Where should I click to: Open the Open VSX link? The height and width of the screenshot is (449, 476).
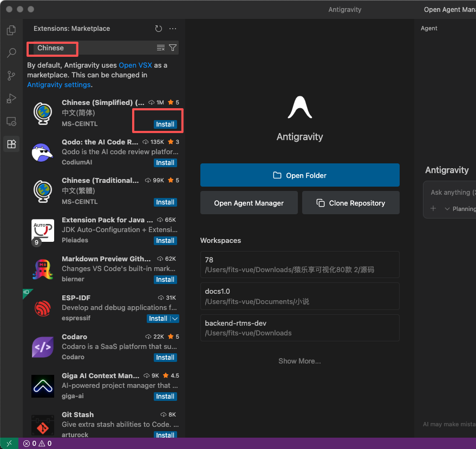pos(135,65)
